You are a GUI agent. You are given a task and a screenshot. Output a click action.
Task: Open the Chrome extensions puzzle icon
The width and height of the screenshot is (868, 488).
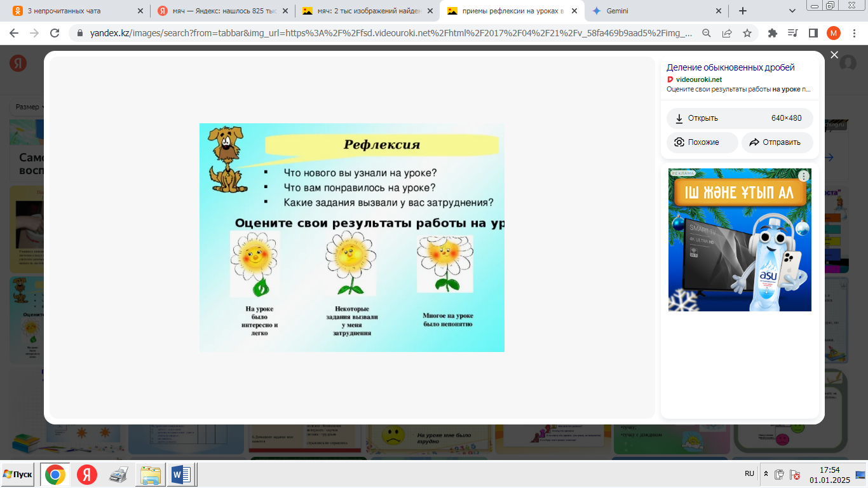[773, 33]
